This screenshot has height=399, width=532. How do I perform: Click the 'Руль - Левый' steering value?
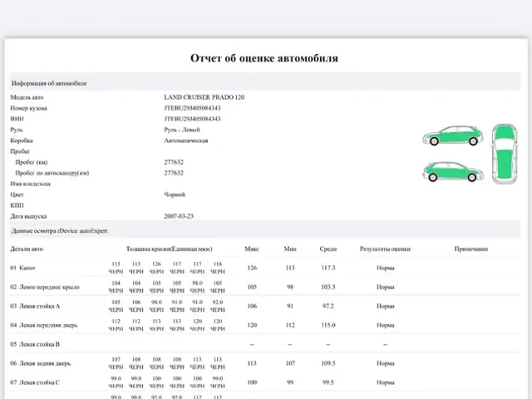pyautogui.click(x=182, y=130)
